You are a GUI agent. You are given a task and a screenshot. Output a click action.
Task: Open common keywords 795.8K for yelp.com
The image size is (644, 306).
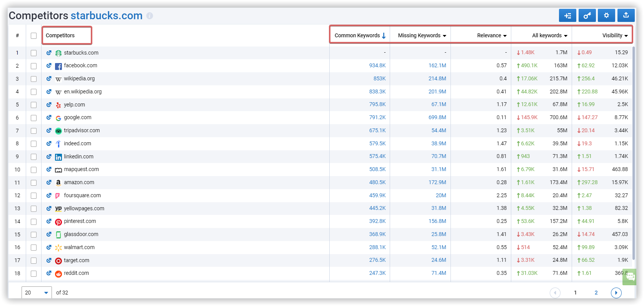tap(377, 105)
